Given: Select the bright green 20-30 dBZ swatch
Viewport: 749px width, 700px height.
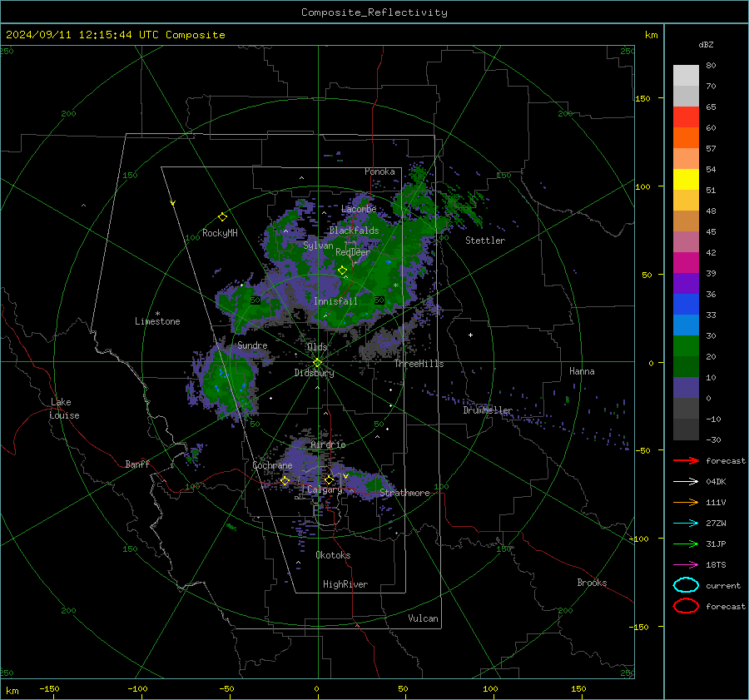Looking at the screenshot, I should (686, 346).
